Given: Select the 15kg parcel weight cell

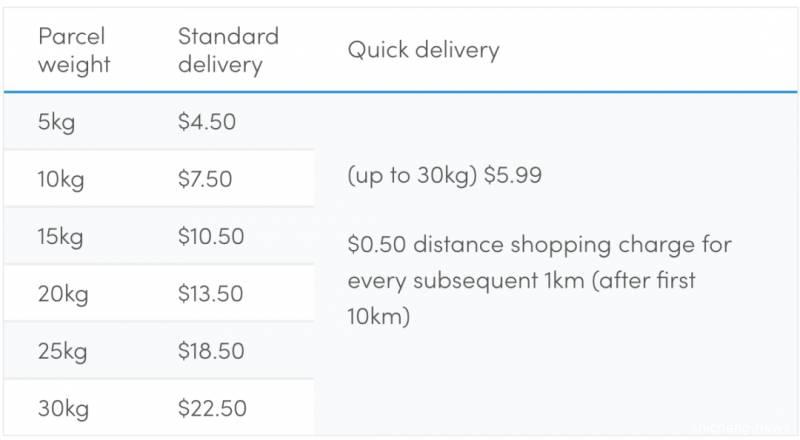Looking at the screenshot, I should point(60,237).
